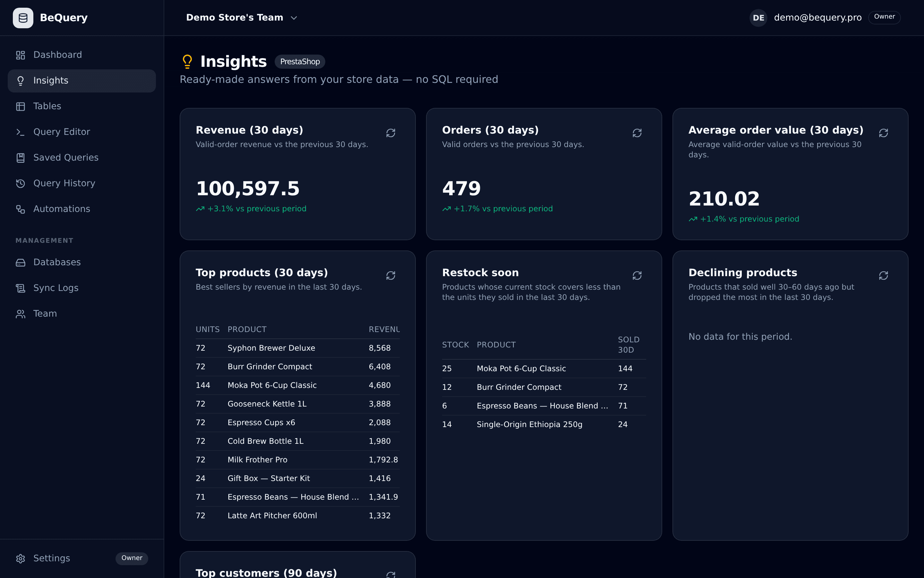Click the Espresso Cups x6 row
This screenshot has height=578, width=924.
pyautogui.click(x=297, y=422)
